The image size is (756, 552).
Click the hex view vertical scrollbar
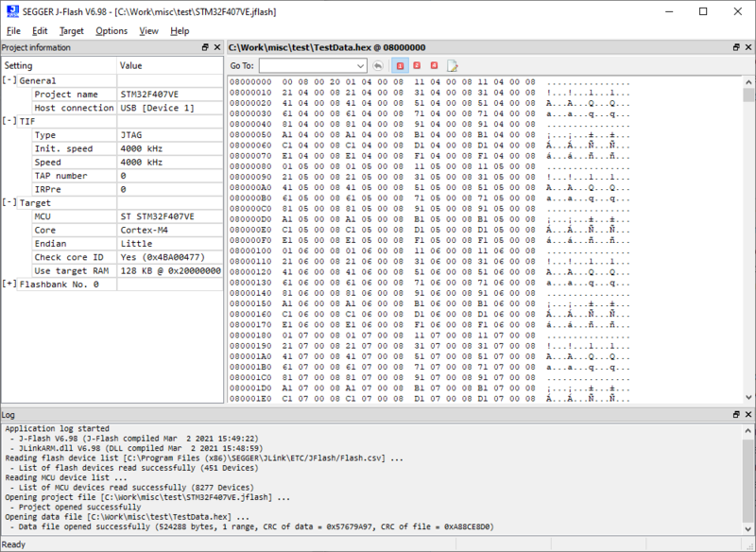tap(748, 236)
